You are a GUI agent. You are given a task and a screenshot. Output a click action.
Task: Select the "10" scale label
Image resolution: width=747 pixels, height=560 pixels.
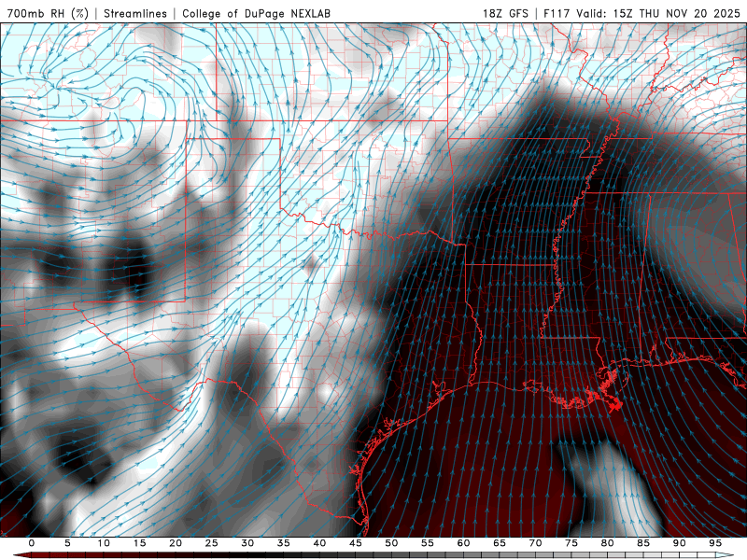104,543
